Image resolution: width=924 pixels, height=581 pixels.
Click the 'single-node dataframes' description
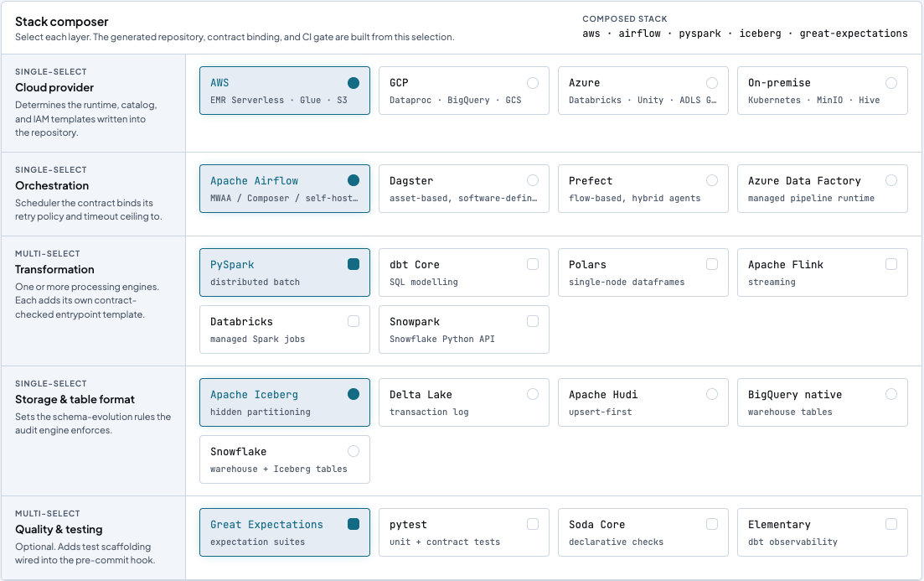[627, 282]
